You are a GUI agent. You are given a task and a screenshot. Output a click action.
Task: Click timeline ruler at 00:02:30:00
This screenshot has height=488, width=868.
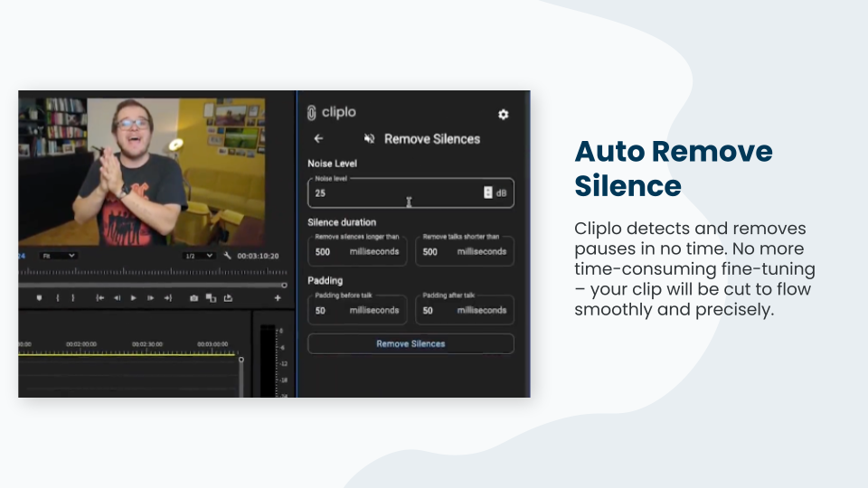147,344
